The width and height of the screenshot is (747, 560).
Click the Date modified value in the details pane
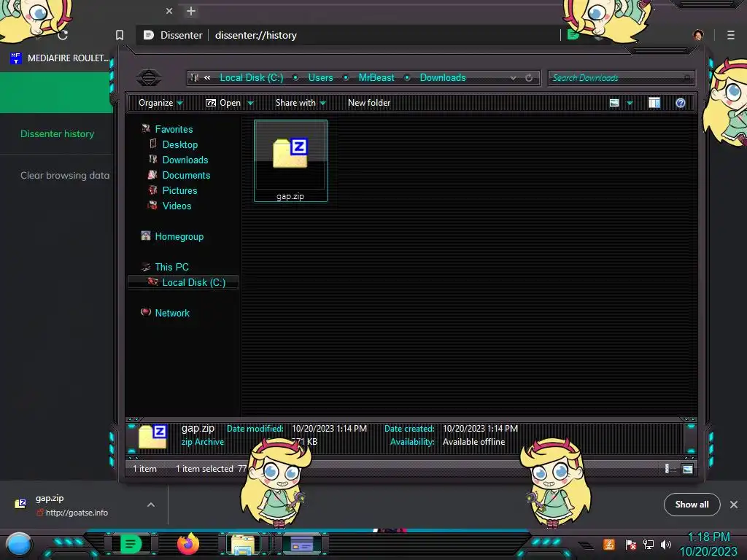(x=329, y=428)
